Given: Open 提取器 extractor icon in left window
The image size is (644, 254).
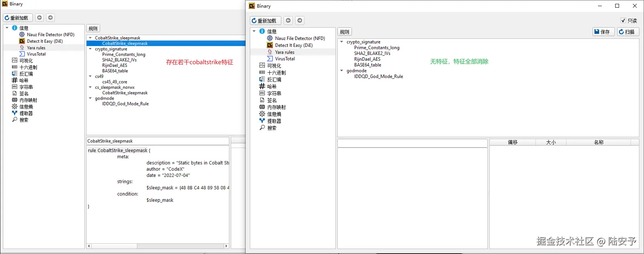Looking at the screenshot, I should point(15,113).
